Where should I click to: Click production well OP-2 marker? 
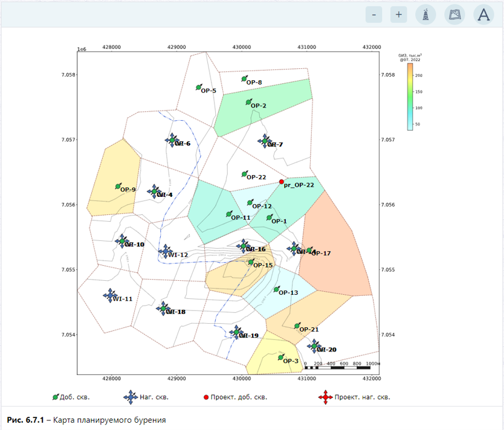click(x=248, y=102)
